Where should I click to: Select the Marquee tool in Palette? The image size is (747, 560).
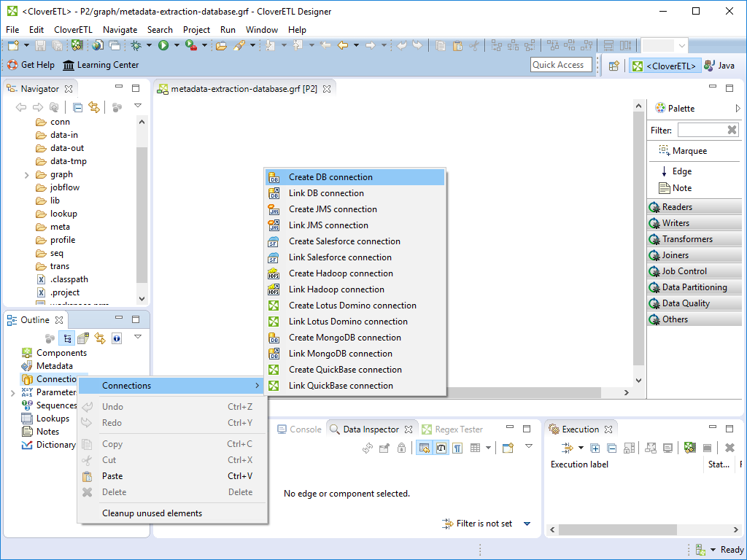click(683, 151)
